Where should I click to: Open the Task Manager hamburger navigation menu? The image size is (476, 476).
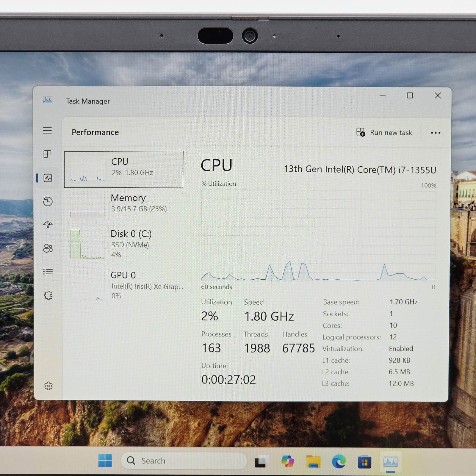click(x=47, y=130)
